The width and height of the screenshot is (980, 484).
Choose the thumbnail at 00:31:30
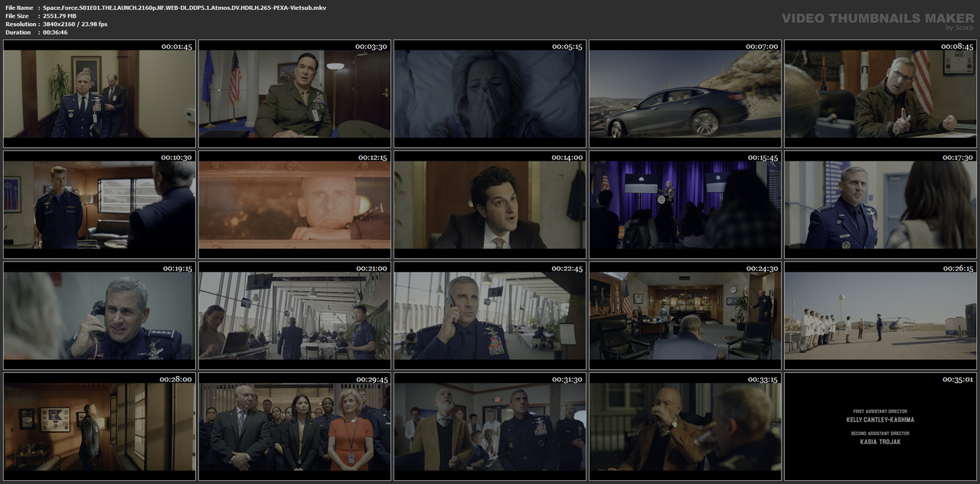pos(490,427)
